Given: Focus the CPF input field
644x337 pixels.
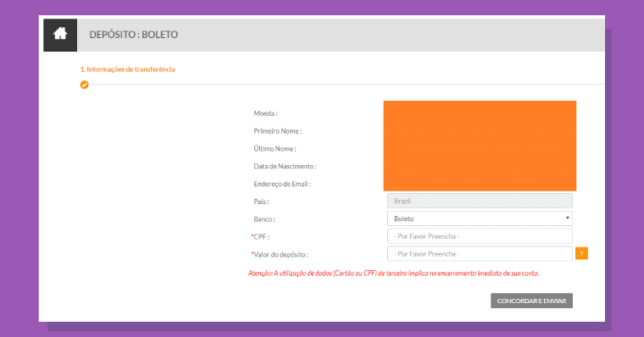Looking at the screenshot, I should click(480, 236).
